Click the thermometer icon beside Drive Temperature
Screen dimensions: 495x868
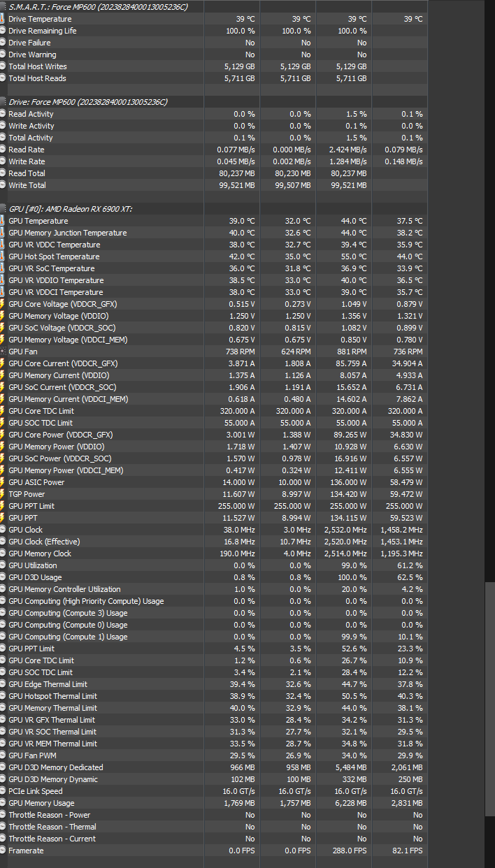click(3, 19)
